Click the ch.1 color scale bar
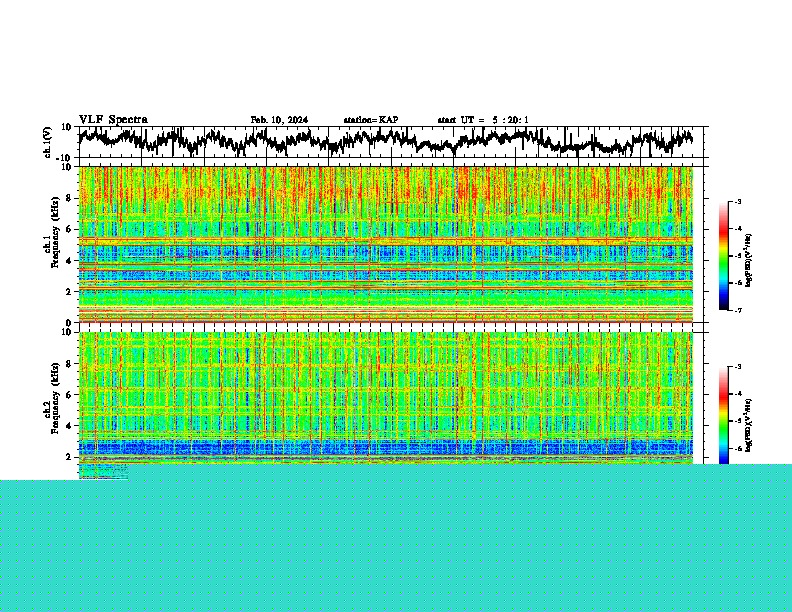This screenshot has height=612, width=792. [x=724, y=256]
